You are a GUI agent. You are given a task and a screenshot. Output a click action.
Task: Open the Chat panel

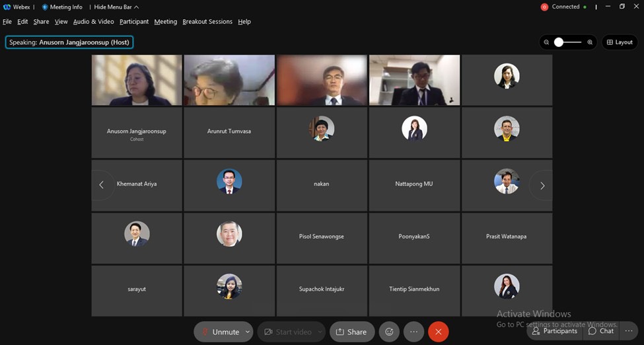click(x=601, y=331)
